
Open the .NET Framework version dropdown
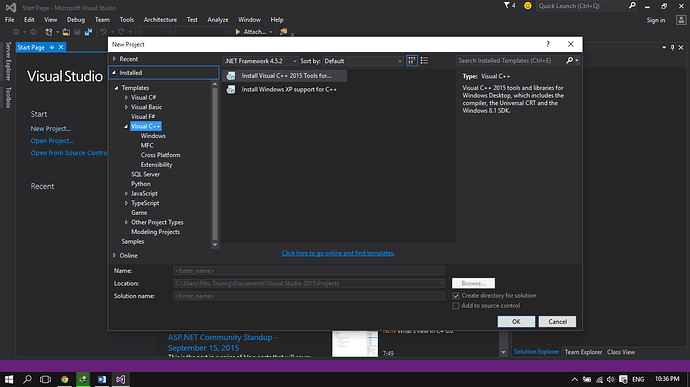click(x=261, y=61)
